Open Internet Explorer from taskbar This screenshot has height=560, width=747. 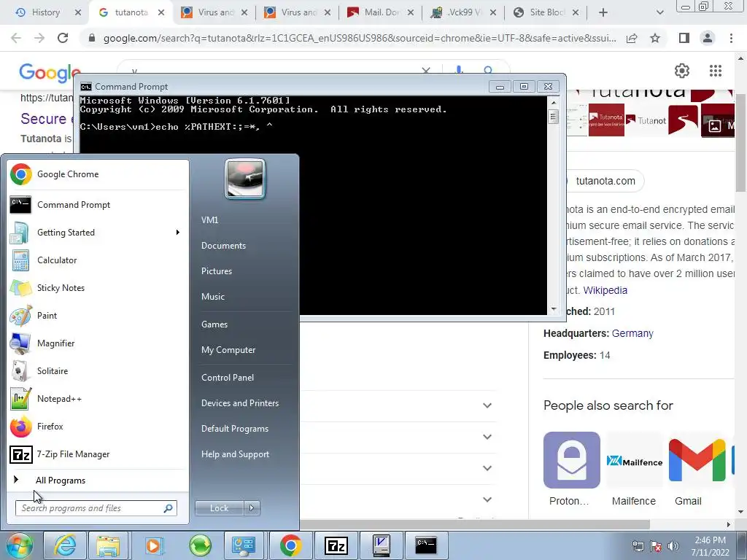point(65,545)
